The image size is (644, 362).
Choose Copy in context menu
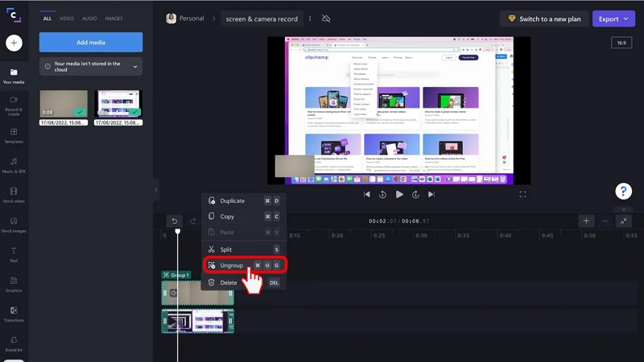tap(244, 216)
